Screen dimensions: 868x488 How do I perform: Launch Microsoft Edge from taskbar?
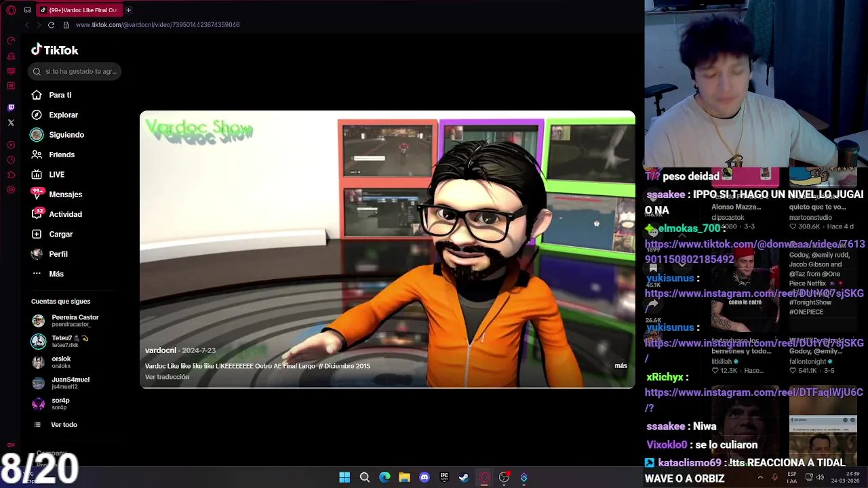384,478
